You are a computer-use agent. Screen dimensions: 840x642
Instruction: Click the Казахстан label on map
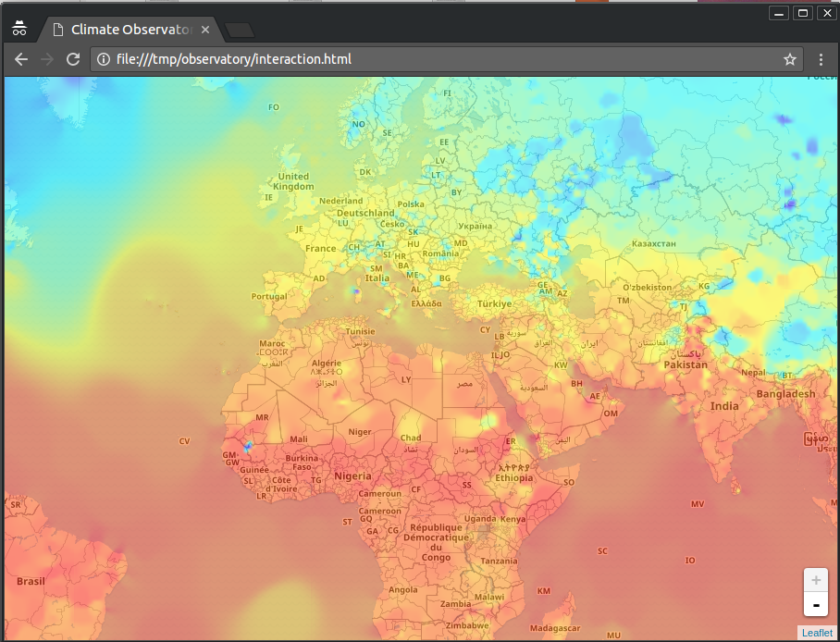pyautogui.click(x=653, y=243)
